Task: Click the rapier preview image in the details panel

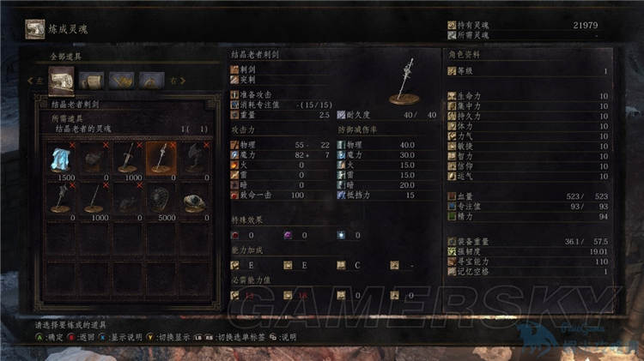Action: coord(405,81)
